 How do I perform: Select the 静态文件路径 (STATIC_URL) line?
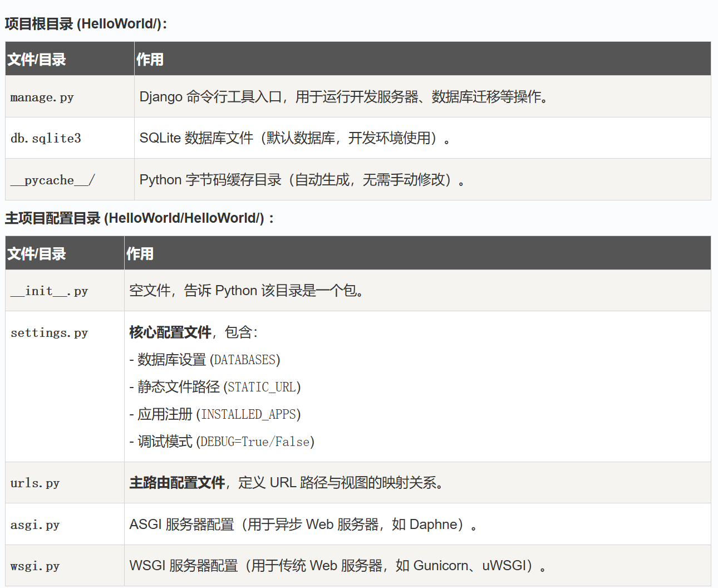215,388
